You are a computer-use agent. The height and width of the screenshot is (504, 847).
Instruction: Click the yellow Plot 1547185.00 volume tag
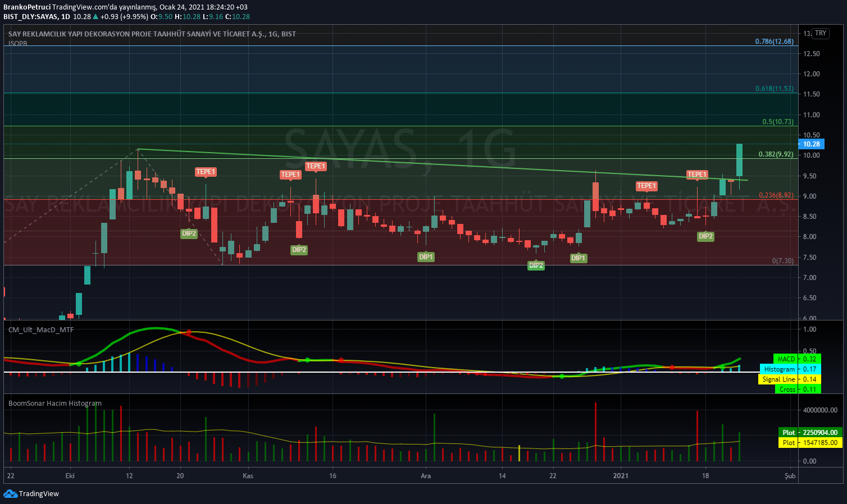point(809,442)
